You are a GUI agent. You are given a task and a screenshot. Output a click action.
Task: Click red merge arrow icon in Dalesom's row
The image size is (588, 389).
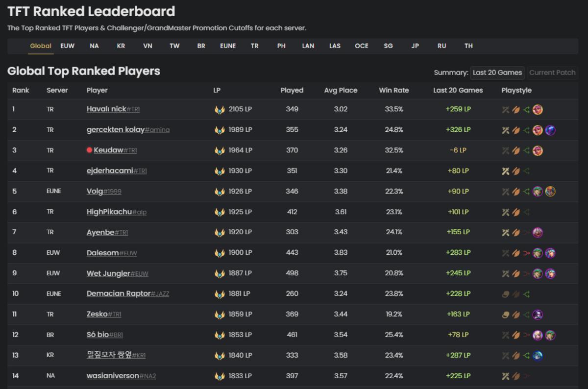(527, 253)
